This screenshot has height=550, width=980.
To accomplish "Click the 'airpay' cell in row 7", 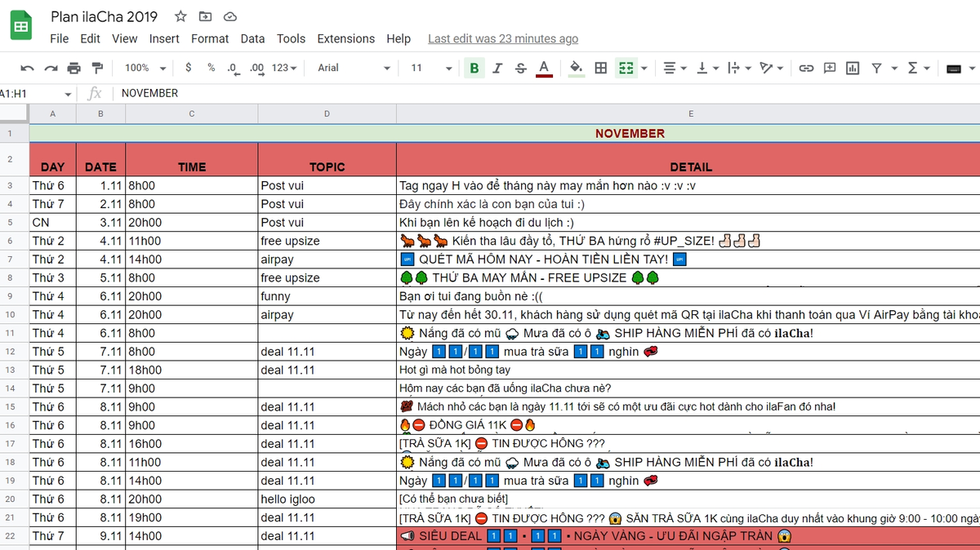I will [327, 259].
